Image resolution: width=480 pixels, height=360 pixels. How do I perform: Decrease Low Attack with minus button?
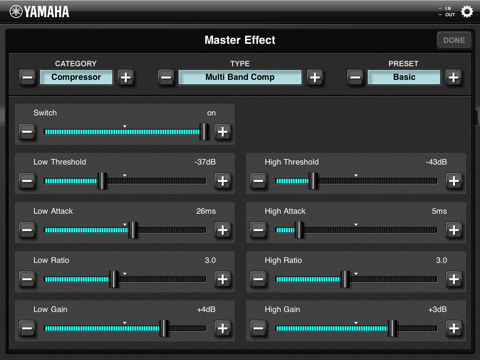tap(27, 230)
